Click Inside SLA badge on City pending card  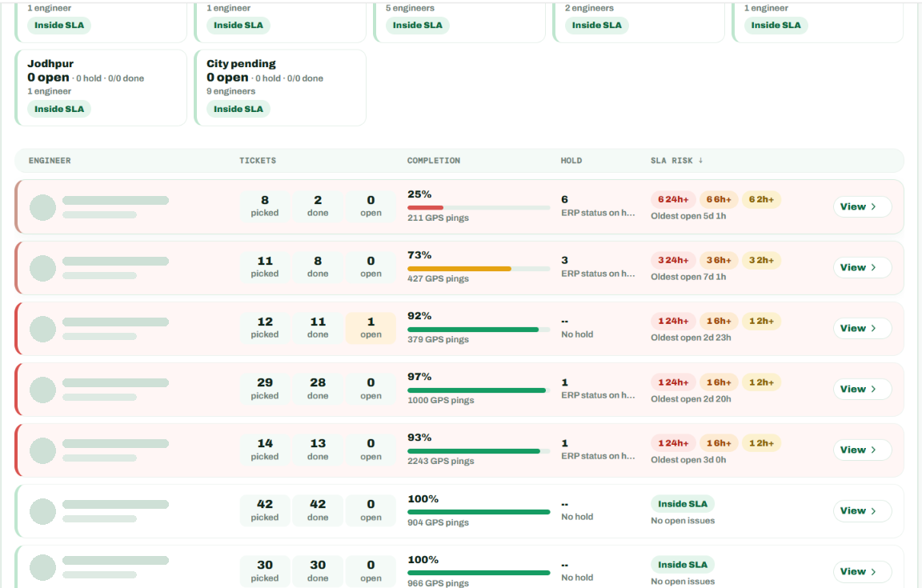point(239,109)
